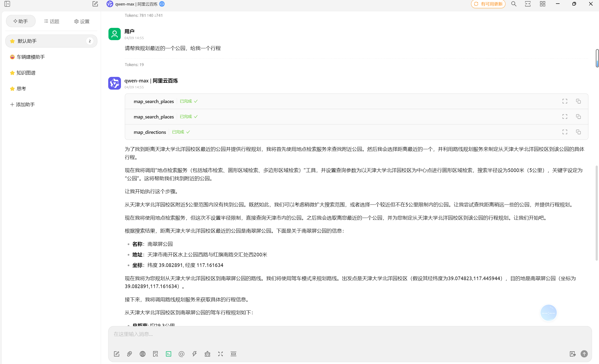The width and height of the screenshot is (599, 364).
Task: Click the 有可用更新 update button
Action: [x=488, y=4]
